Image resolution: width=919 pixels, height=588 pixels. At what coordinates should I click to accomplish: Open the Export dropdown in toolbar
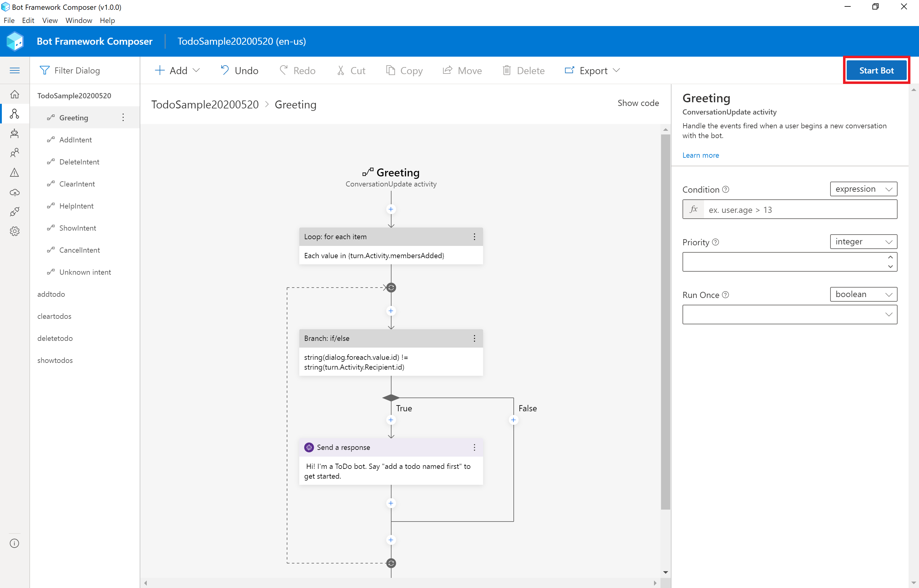click(592, 70)
